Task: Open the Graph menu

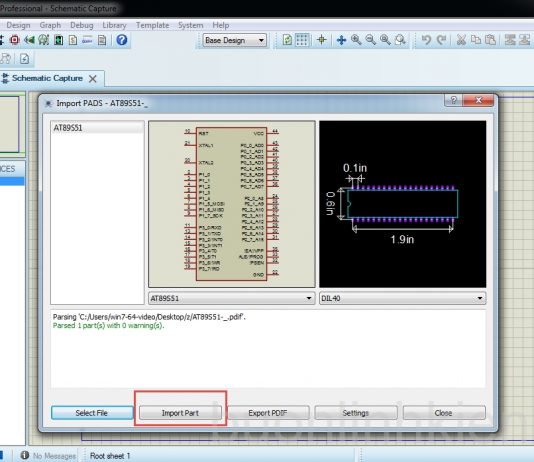Action: pos(50,25)
